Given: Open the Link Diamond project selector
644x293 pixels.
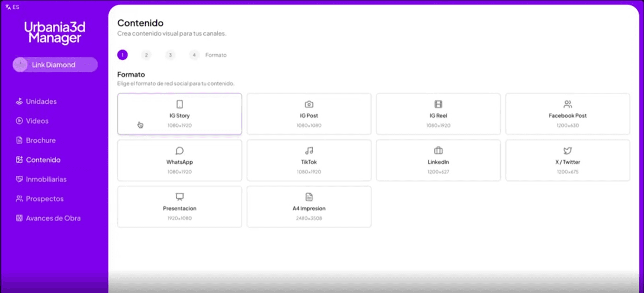Looking at the screenshot, I should [x=55, y=65].
